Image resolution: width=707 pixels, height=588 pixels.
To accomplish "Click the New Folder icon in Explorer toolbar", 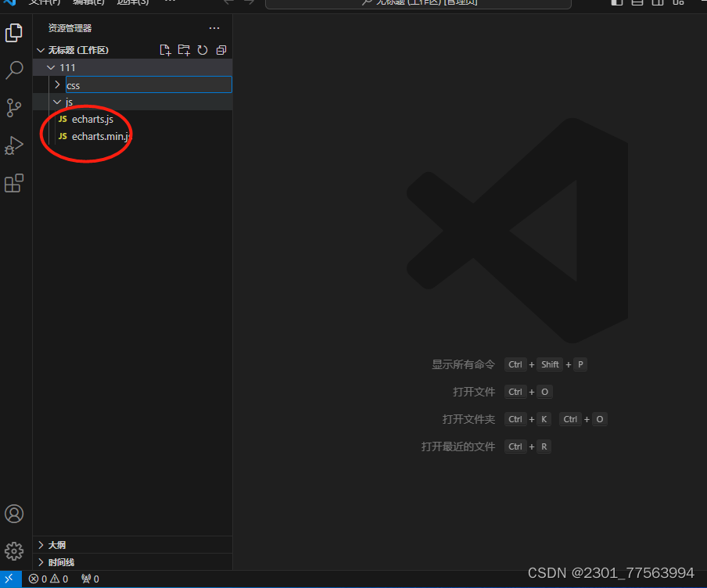I will [x=184, y=49].
